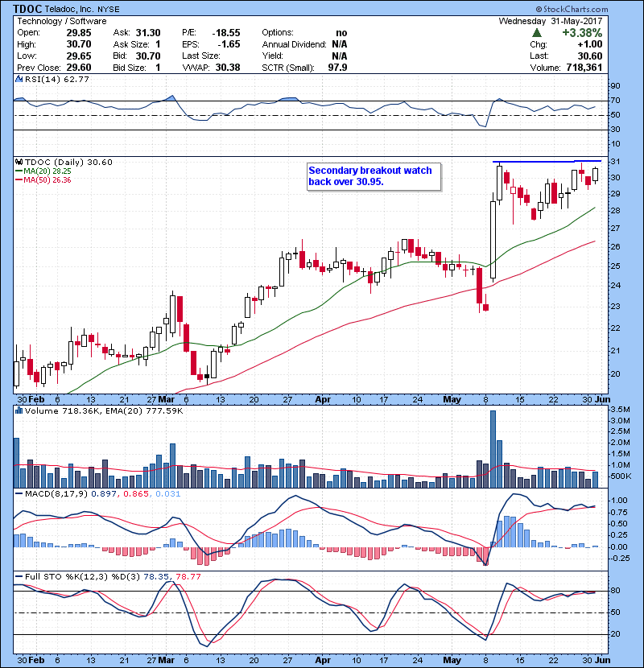Screen dimensions: 644x668
Task: Click the P/E value -18.55
Action: pyautogui.click(x=226, y=33)
